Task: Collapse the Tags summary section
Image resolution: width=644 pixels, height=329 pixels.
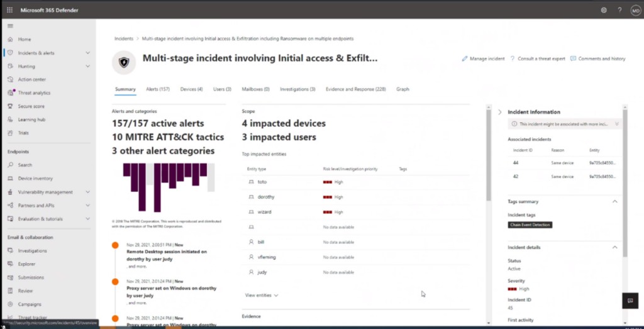Action: point(615,202)
